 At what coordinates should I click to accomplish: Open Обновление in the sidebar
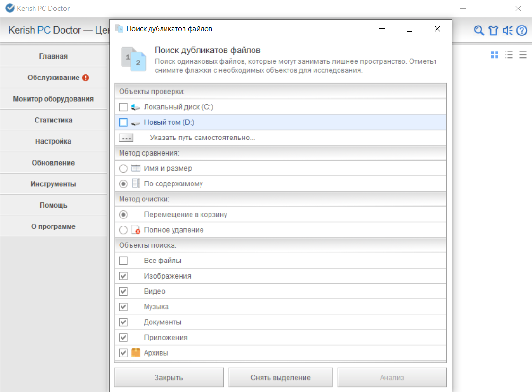tap(53, 163)
